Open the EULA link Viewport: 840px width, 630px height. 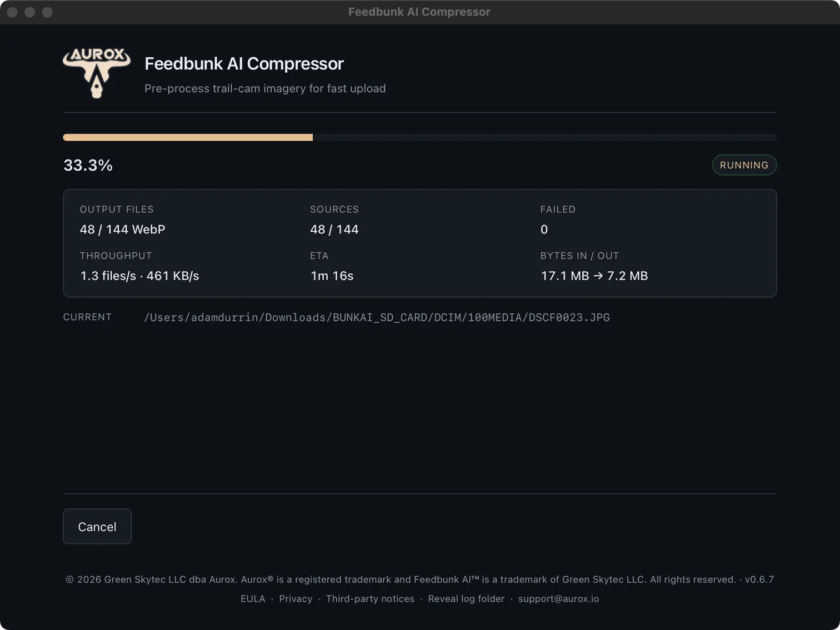(x=253, y=598)
